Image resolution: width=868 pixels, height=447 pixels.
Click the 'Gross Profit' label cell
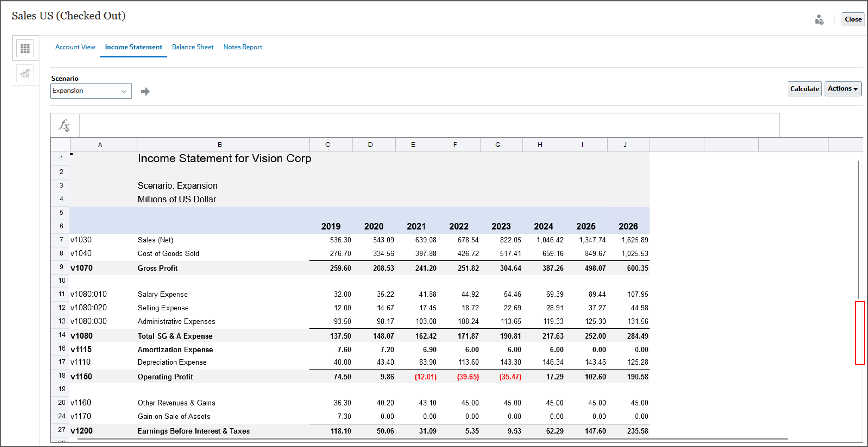[157, 268]
